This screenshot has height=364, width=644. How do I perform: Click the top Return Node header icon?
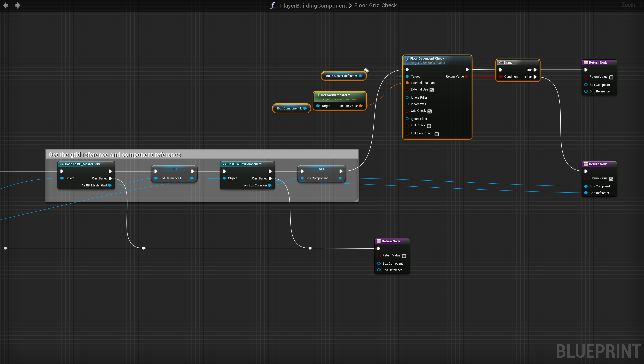586,62
